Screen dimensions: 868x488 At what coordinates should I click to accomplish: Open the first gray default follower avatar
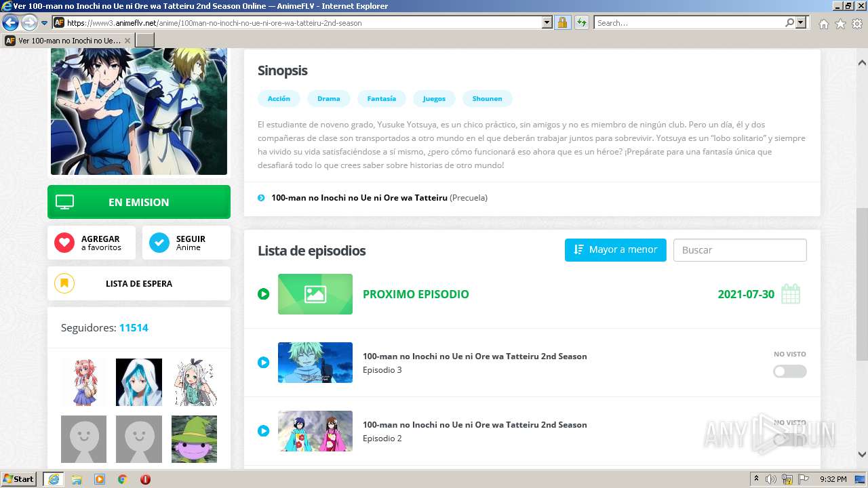point(84,439)
